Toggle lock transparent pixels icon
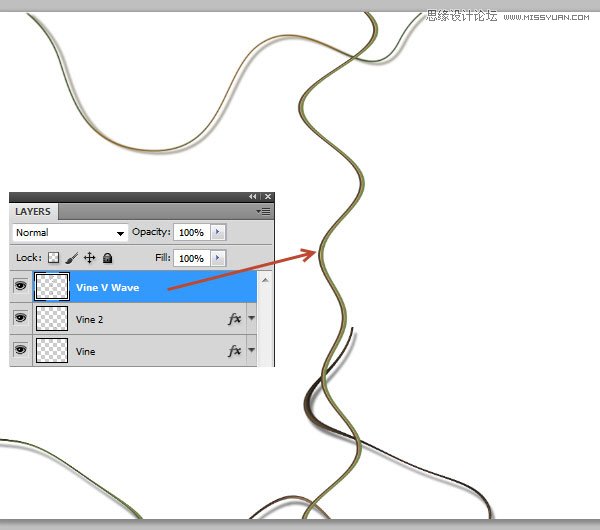The height and width of the screenshot is (530, 600). pyautogui.click(x=54, y=258)
